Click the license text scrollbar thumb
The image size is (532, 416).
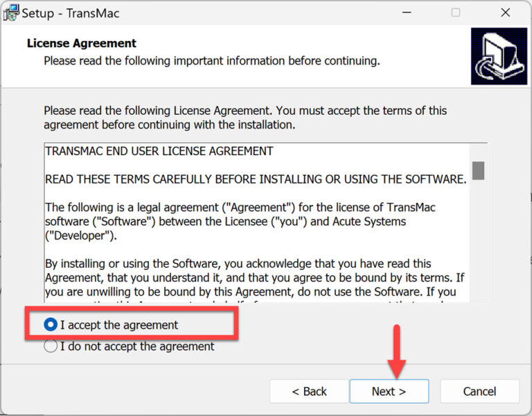coord(479,170)
